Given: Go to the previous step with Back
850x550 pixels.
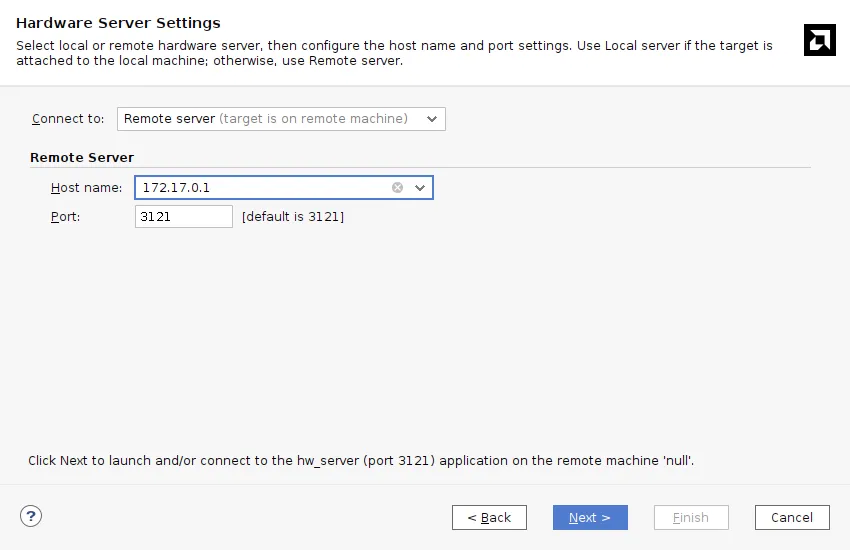Looking at the screenshot, I should tap(489, 517).
